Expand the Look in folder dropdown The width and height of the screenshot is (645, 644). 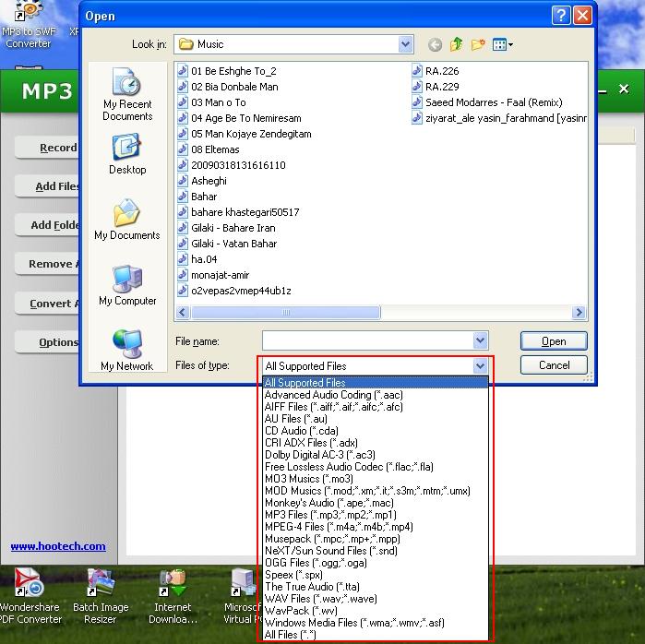[406, 44]
